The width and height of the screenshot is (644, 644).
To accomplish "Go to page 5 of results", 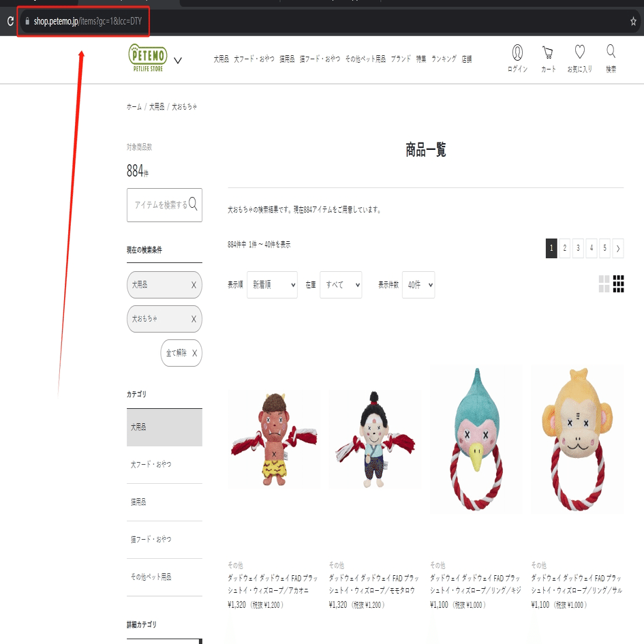I will (x=604, y=249).
